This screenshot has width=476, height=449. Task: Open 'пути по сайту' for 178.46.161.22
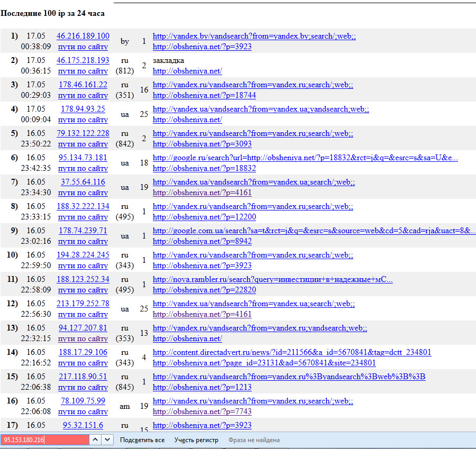[x=83, y=95]
